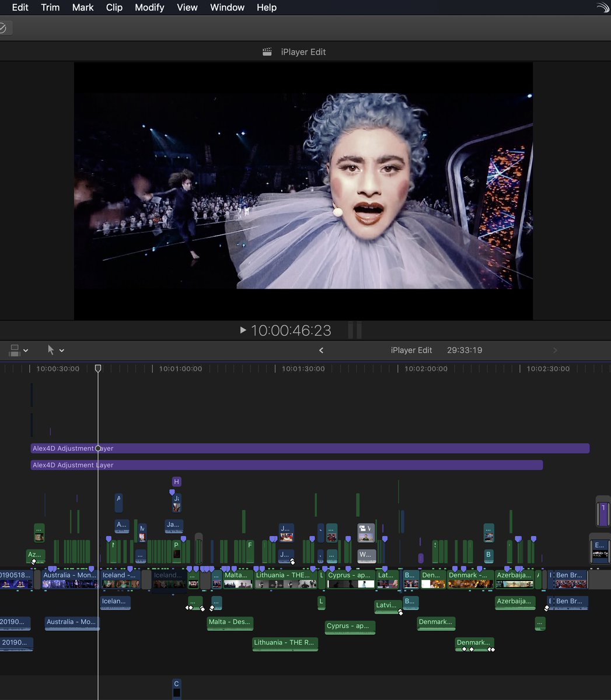Open the Trim menu
This screenshot has height=700, width=611.
[50, 8]
